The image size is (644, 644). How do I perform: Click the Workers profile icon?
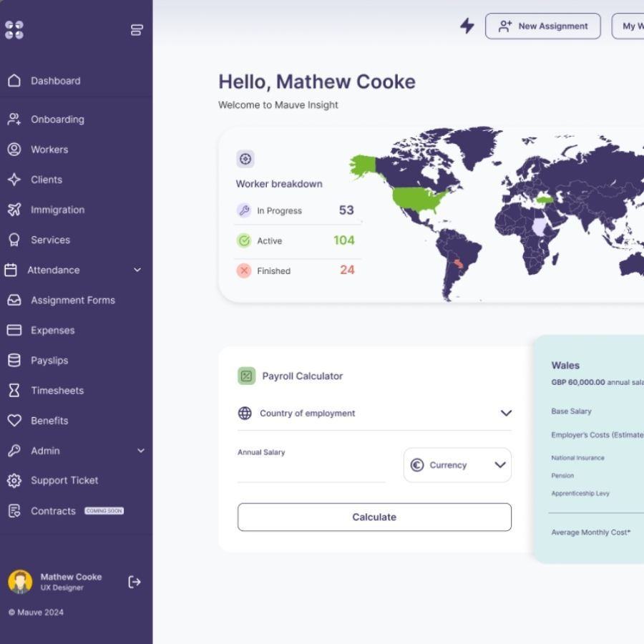point(14,149)
